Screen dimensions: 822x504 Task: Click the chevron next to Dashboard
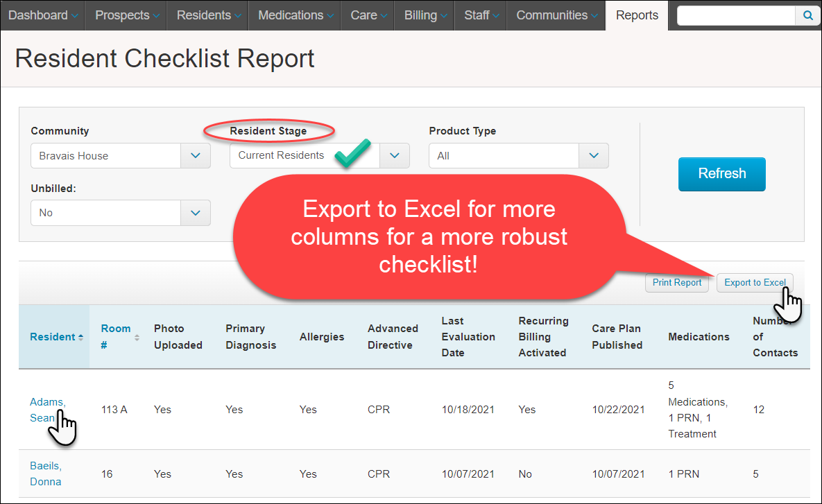click(x=74, y=15)
